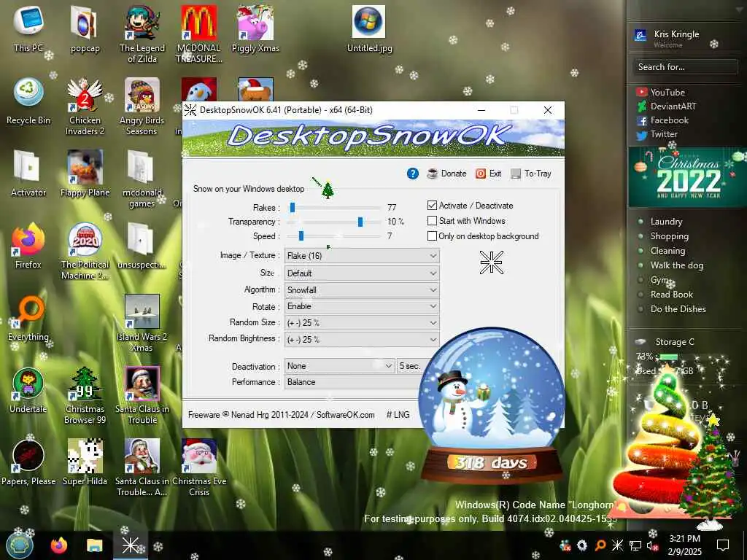
Task: Open the popcap folder icon
Action: click(85, 28)
